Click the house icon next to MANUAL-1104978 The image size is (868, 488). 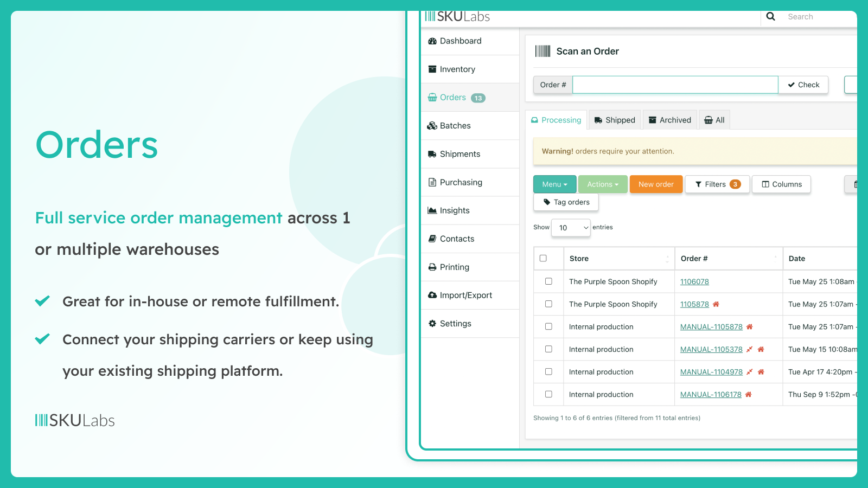[x=761, y=372]
